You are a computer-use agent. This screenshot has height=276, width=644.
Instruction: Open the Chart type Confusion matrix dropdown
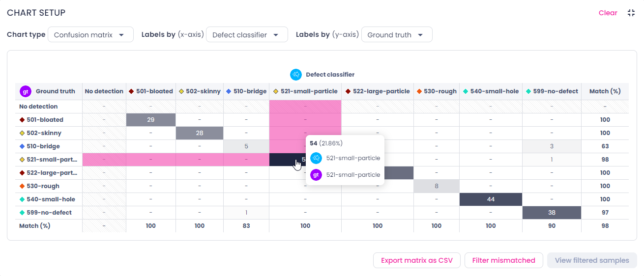90,34
